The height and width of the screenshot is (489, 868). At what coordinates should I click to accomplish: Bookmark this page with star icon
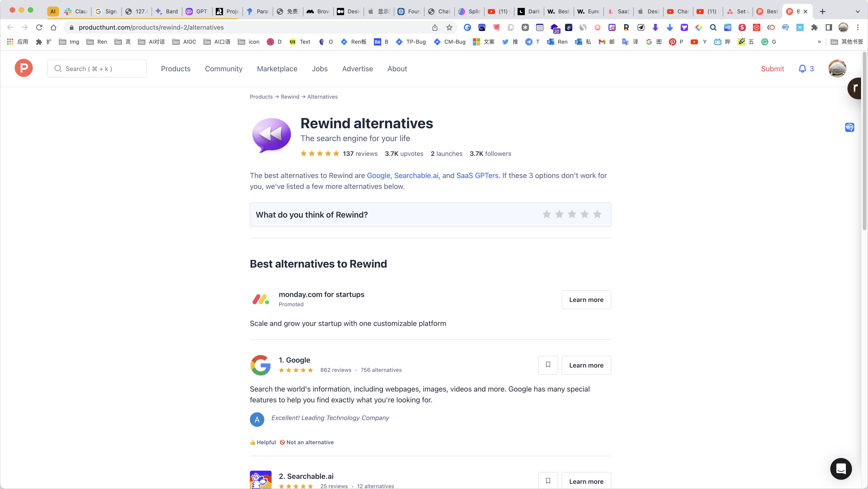click(449, 28)
